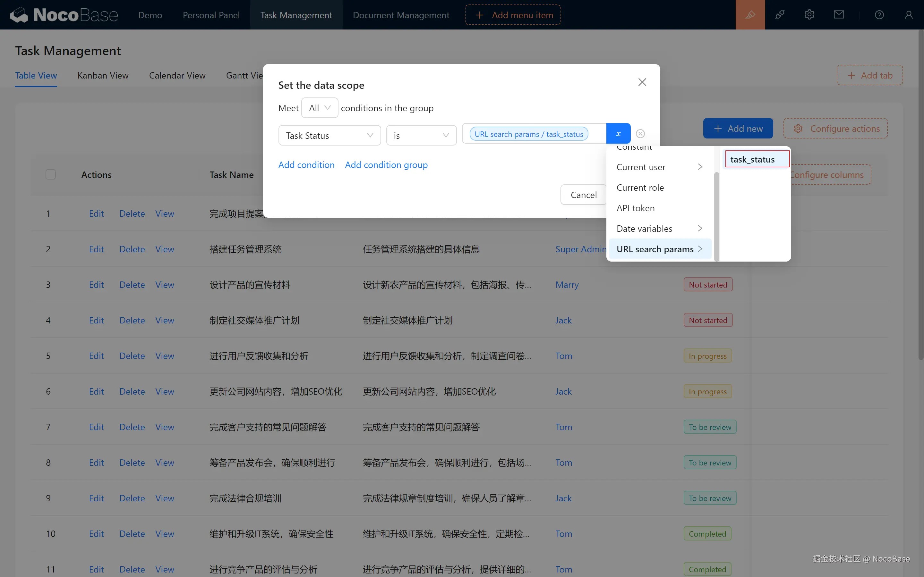Click the blue variable x button
Image resolution: width=924 pixels, height=577 pixels.
(618, 134)
